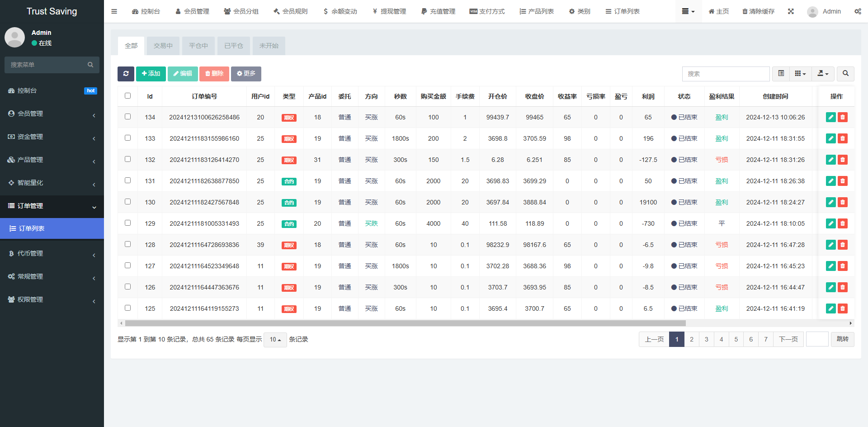The image size is (868, 427).
Task: Click the table 搜索 search input field
Action: click(x=726, y=74)
